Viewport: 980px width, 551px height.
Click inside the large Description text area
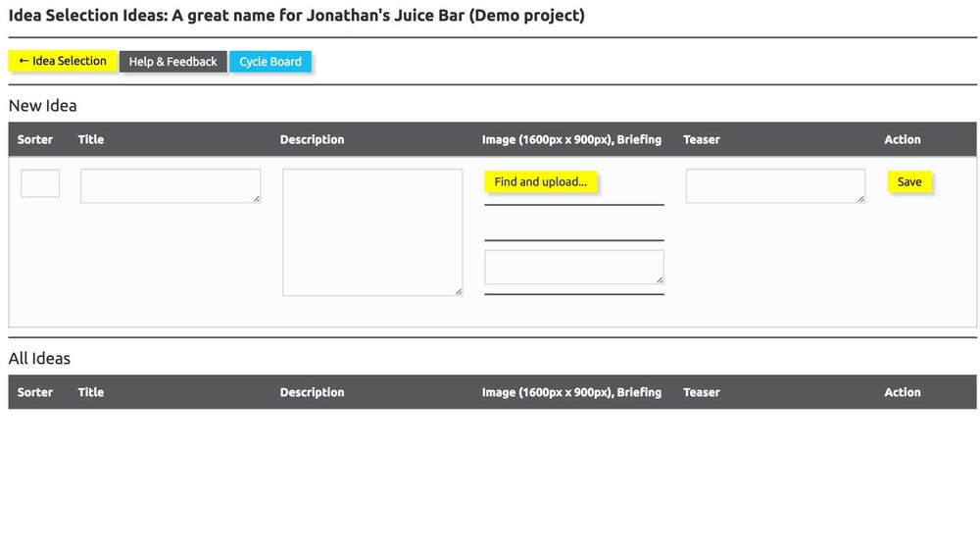371,231
